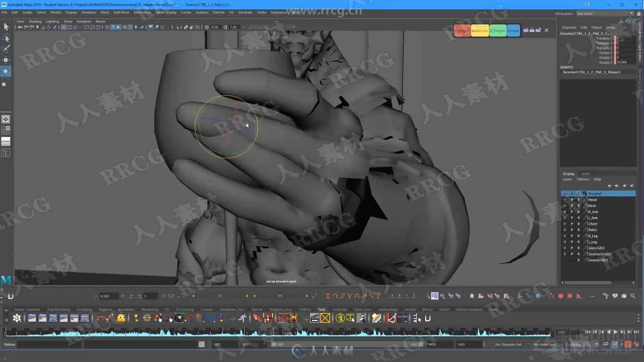Click the green R_Fingers button
Image resolution: width=644 pixels, height=362 pixels.
[498, 31]
